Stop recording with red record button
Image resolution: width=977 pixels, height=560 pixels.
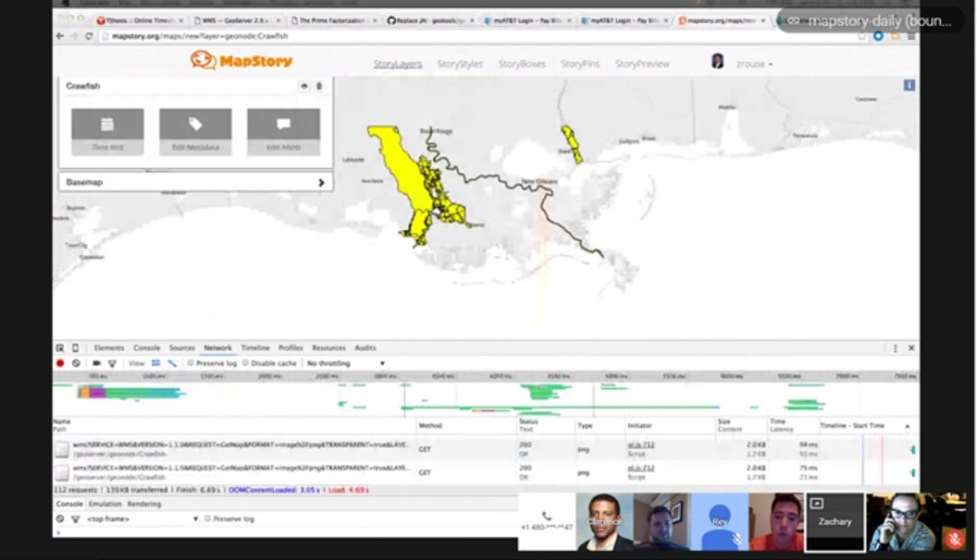tap(61, 363)
